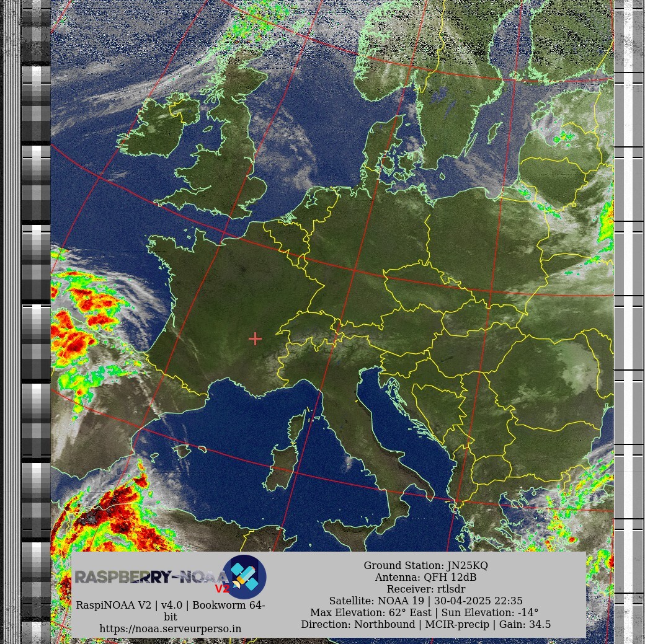
Task: Click the Raspberry-NOAA V2 satellite logo icon
Action: tap(244, 576)
